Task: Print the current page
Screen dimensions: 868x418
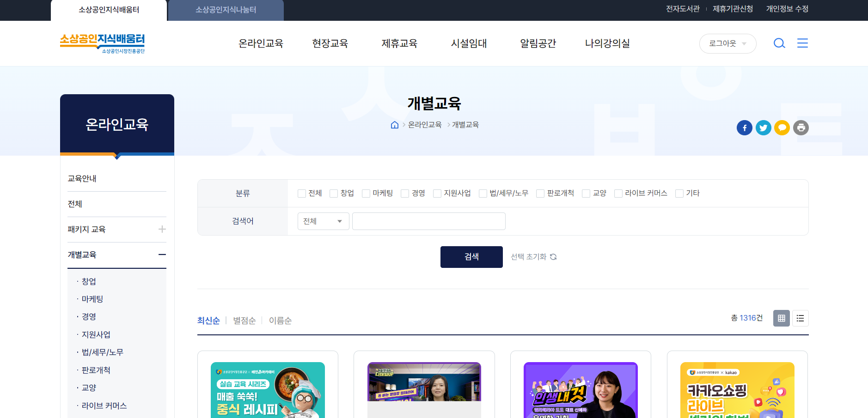Action: coord(801,127)
